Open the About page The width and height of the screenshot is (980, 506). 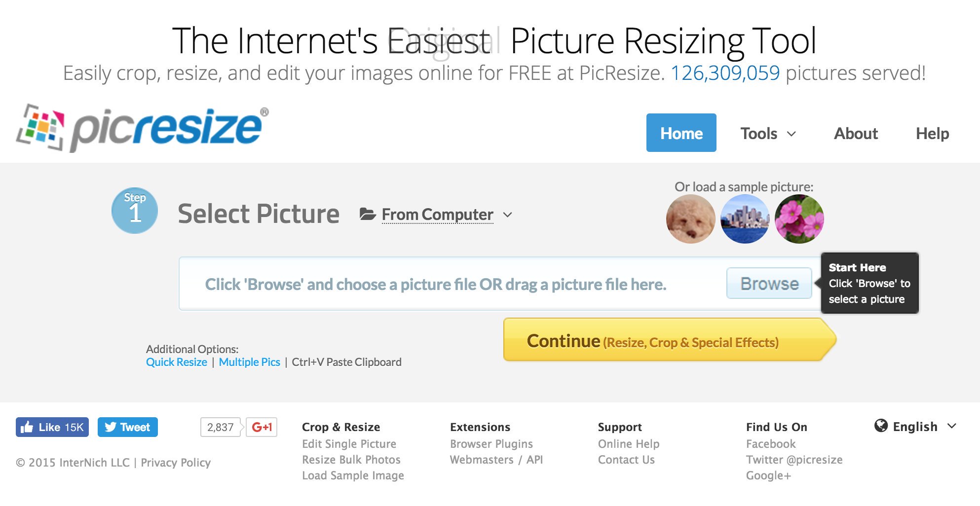pos(856,133)
